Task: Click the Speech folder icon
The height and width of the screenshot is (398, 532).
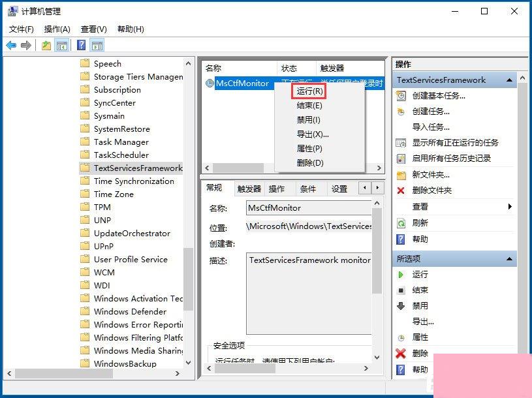Action: tap(85, 63)
